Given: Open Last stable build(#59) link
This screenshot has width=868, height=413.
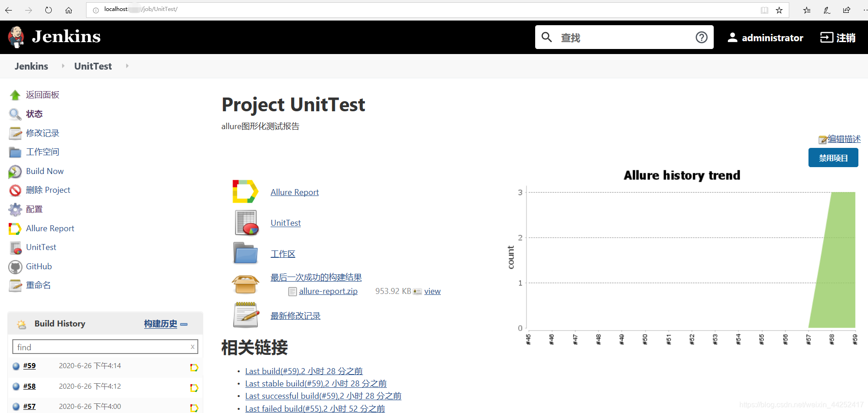Looking at the screenshot, I should tap(316, 384).
